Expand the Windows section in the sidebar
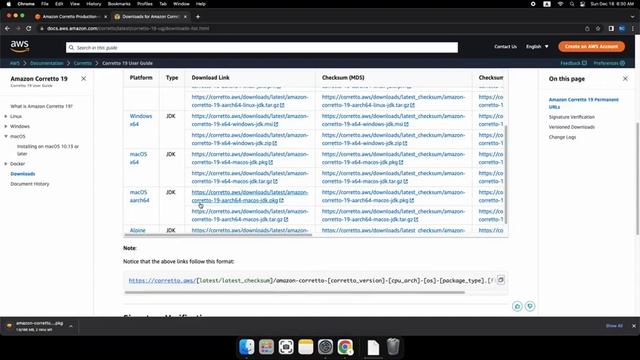 [x=6, y=127]
